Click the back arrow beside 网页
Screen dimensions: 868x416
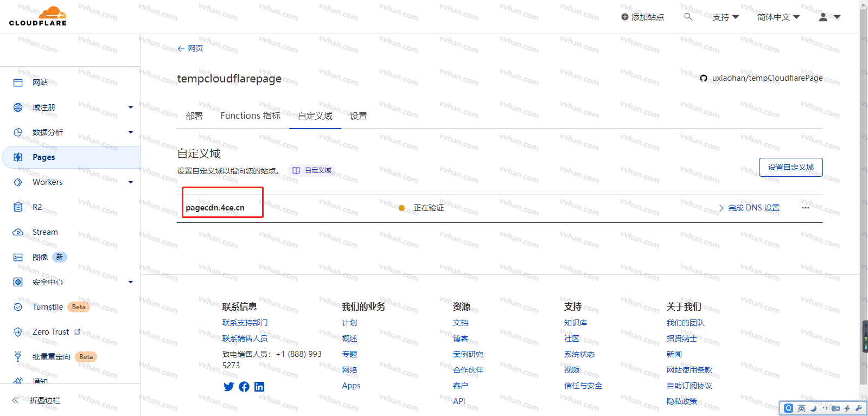[x=181, y=49]
